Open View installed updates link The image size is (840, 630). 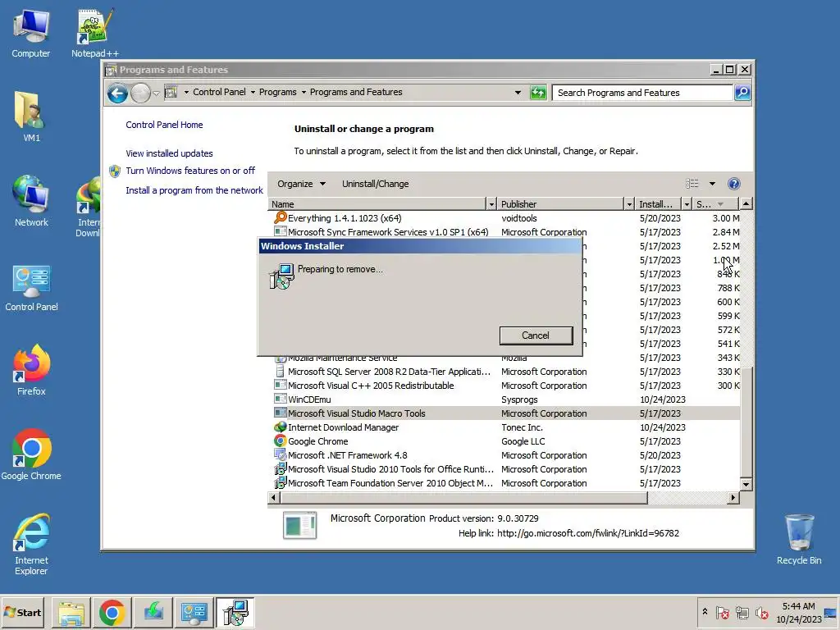click(x=169, y=153)
